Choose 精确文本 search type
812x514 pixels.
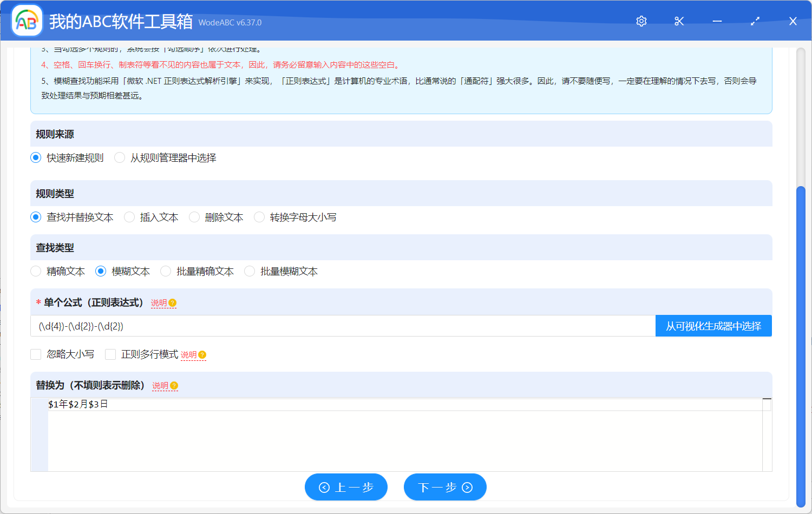tap(36, 272)
